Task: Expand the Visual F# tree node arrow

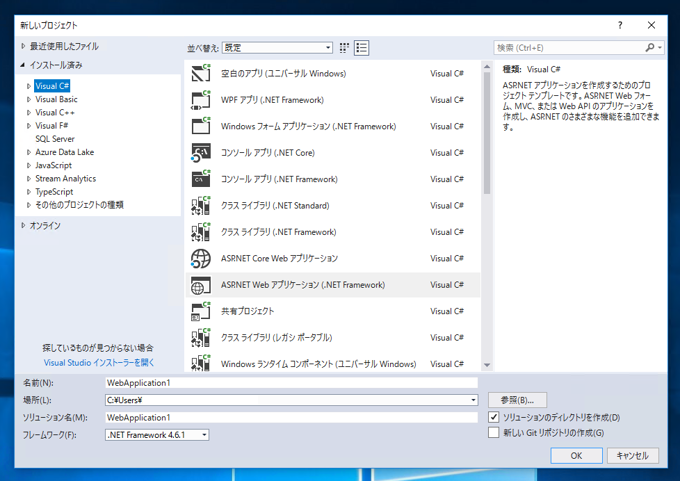Action: [29, 126]
